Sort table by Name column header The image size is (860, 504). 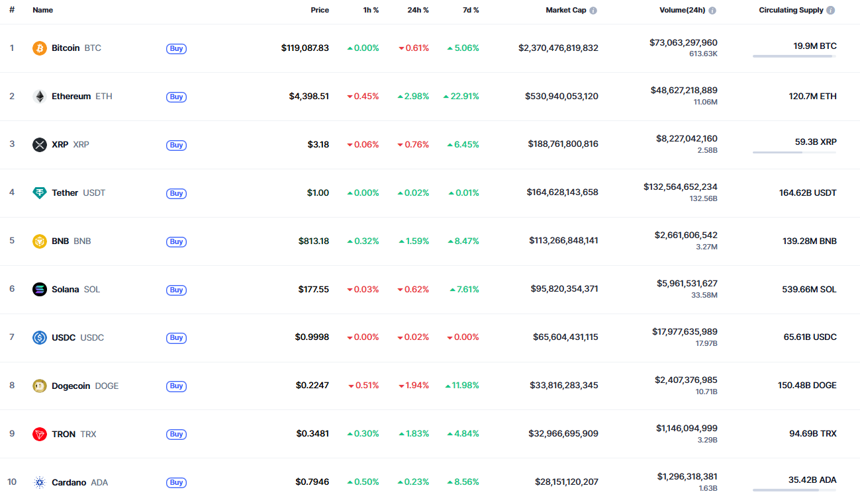point(42,11)
